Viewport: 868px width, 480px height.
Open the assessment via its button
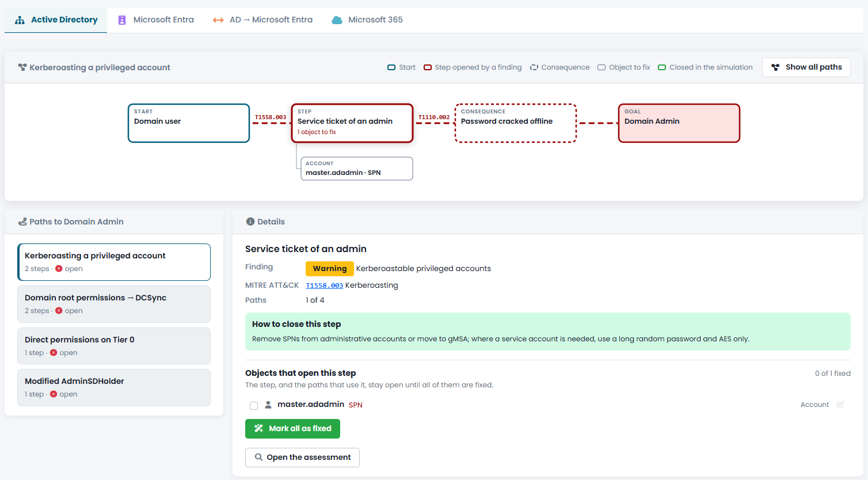pos(302,458)
